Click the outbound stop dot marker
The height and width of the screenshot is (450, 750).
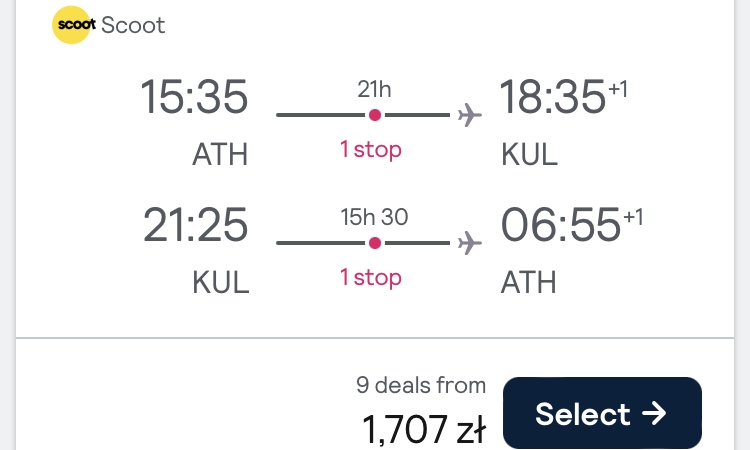(375, 115)
